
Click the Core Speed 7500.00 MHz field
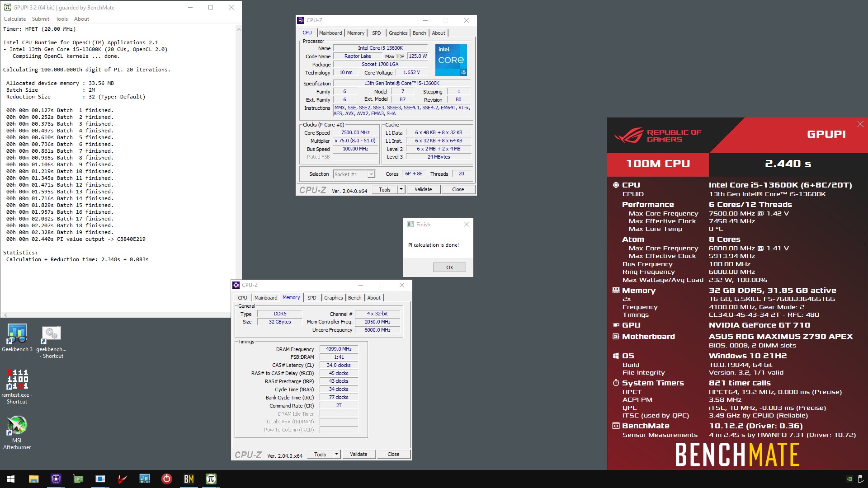click(x=355, y=133)
